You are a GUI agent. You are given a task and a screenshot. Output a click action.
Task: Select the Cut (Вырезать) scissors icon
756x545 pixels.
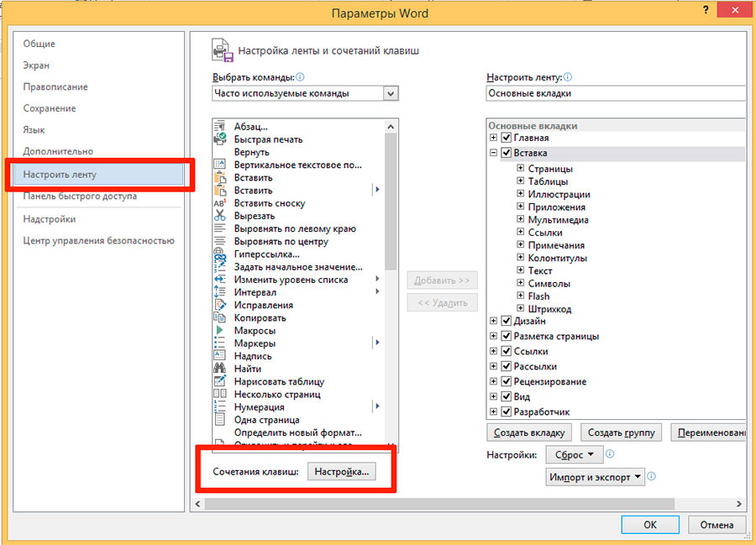point(220,216)
